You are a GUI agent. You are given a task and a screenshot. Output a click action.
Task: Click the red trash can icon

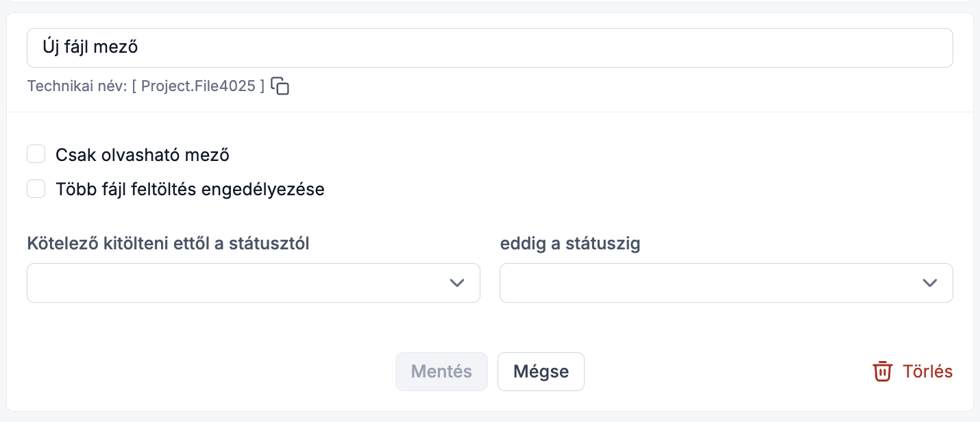[882, 371]
